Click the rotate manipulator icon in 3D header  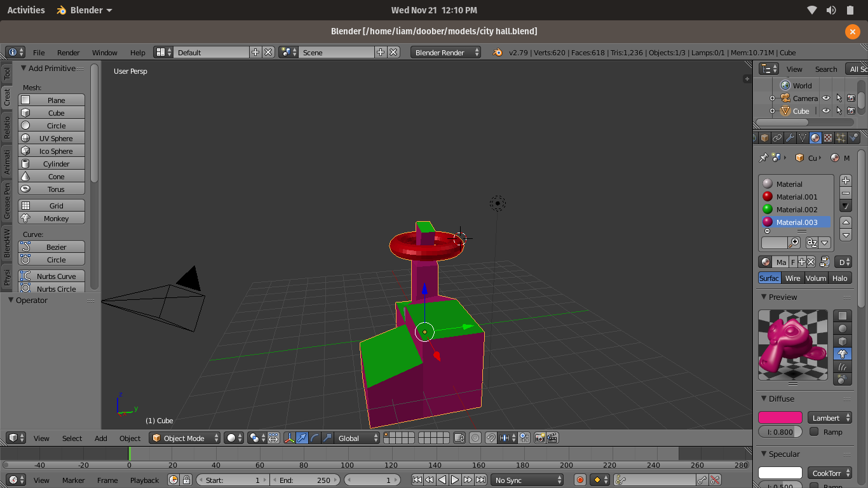(x=315, y=438)
